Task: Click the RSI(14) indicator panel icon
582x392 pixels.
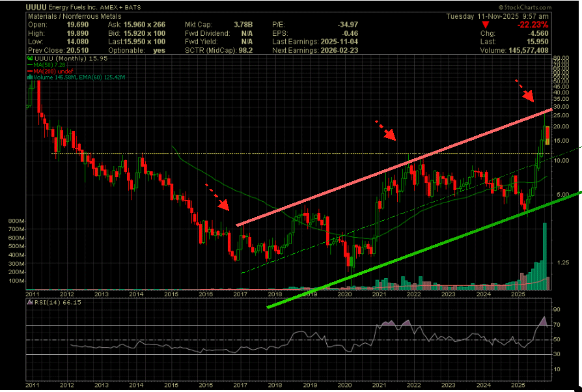Action: point(30,303)
